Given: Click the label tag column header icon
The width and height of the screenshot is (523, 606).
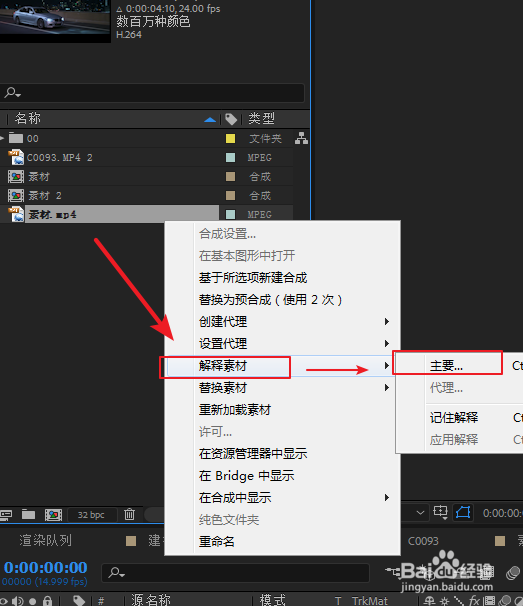Looking at the screenshot, I should coord(231,119).
